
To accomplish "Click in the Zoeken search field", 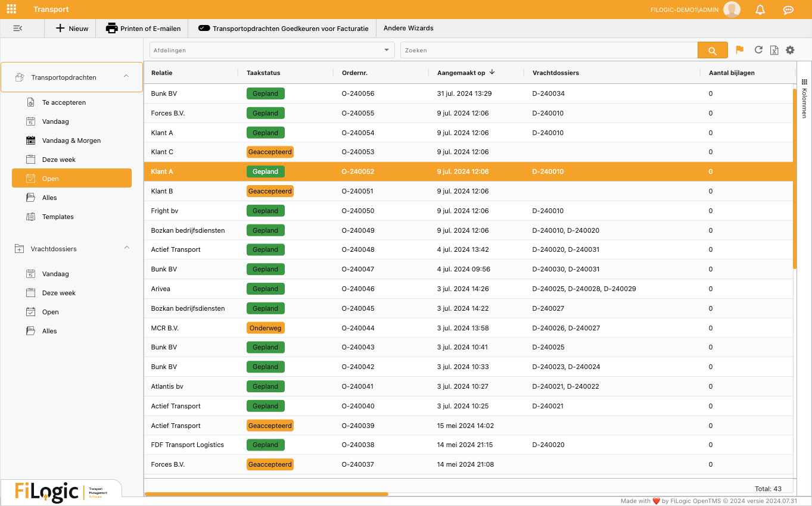I will 548,51.
